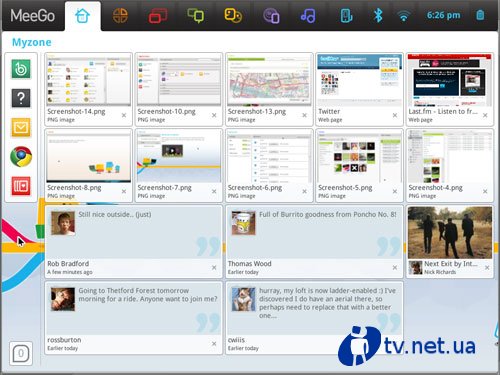Screen dimensions: 500x375
Task: Launch the yellow Mail application shortcut
Action: (x=21, y=127)
